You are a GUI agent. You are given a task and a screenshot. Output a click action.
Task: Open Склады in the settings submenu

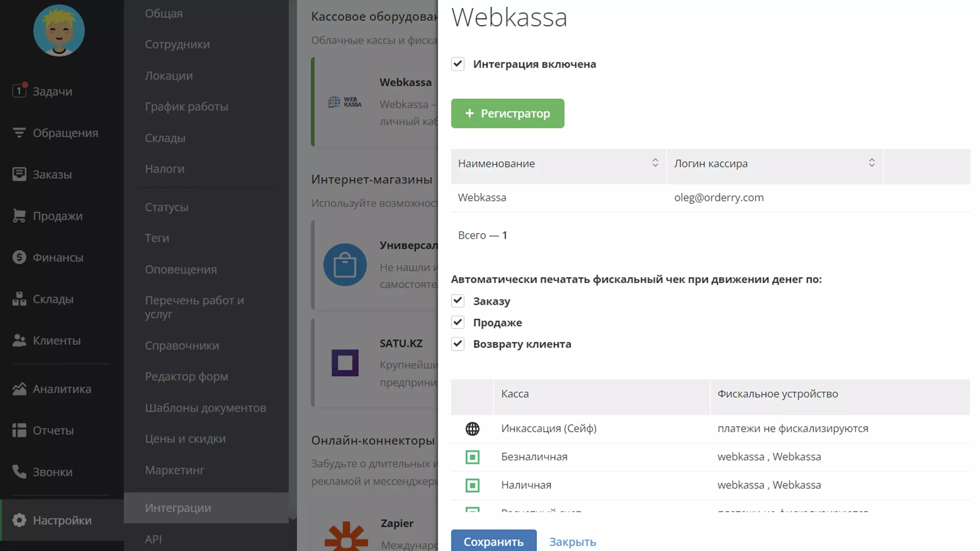click(165, 138)
